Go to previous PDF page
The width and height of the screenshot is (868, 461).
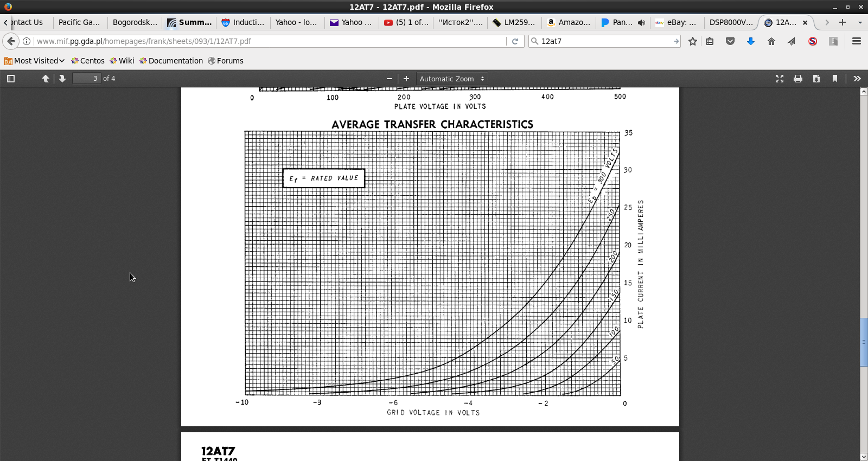pyautogui.click(x=46, y=79)
